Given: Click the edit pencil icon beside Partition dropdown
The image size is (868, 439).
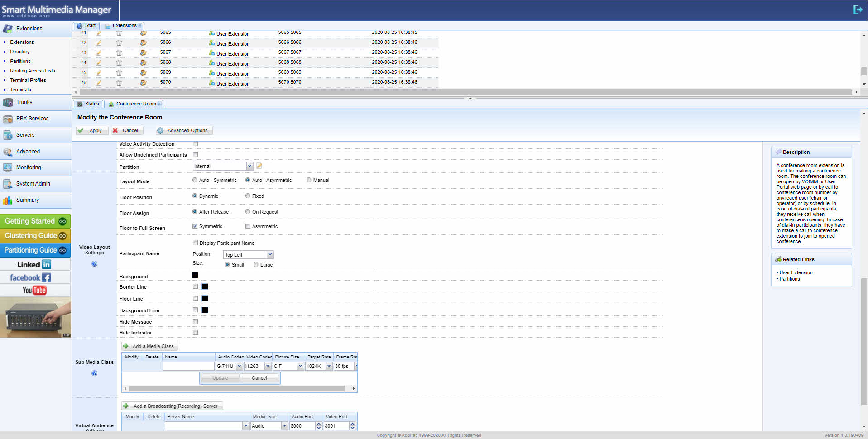Looking at the screenshot, I should click(259, 166).
